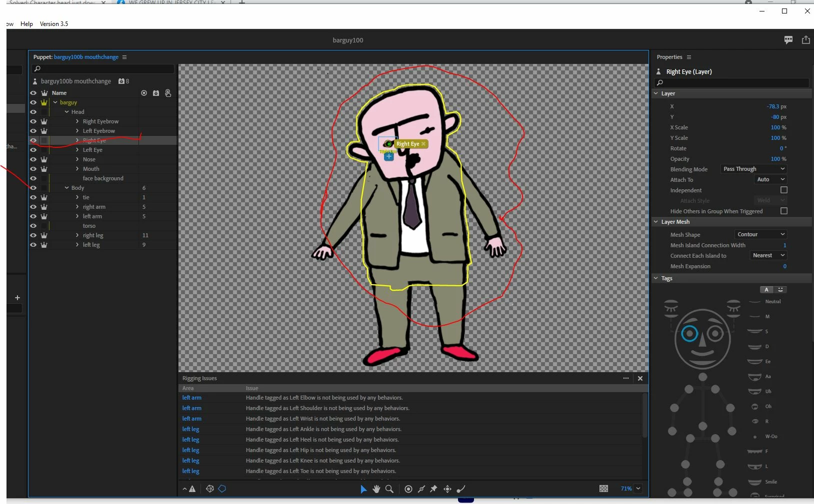Click the share export icon
814x504 pixels.
click(806, 40)
